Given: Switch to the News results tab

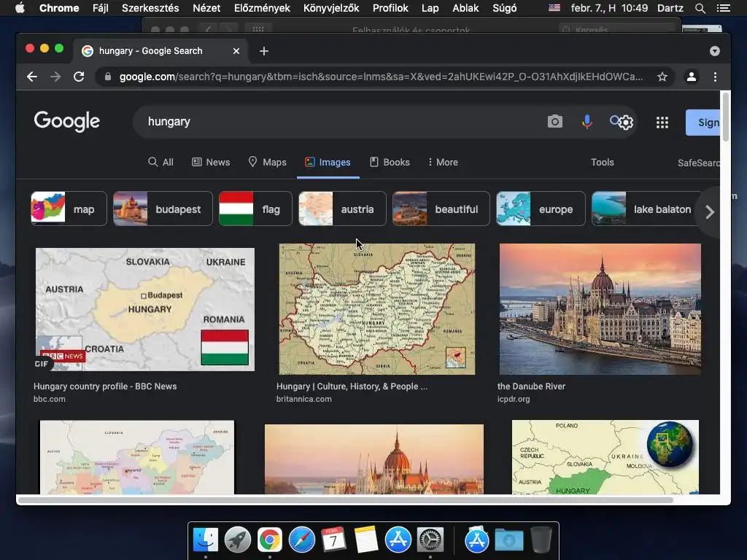Looking at the screenshot, I should tap(211, 163).
